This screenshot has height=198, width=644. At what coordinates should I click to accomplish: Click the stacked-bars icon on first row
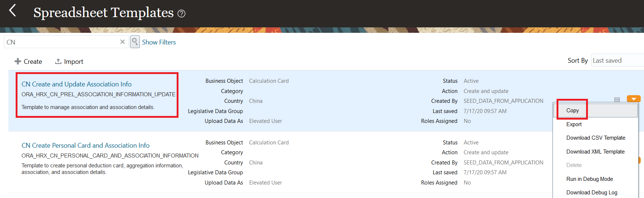(617, 99)
